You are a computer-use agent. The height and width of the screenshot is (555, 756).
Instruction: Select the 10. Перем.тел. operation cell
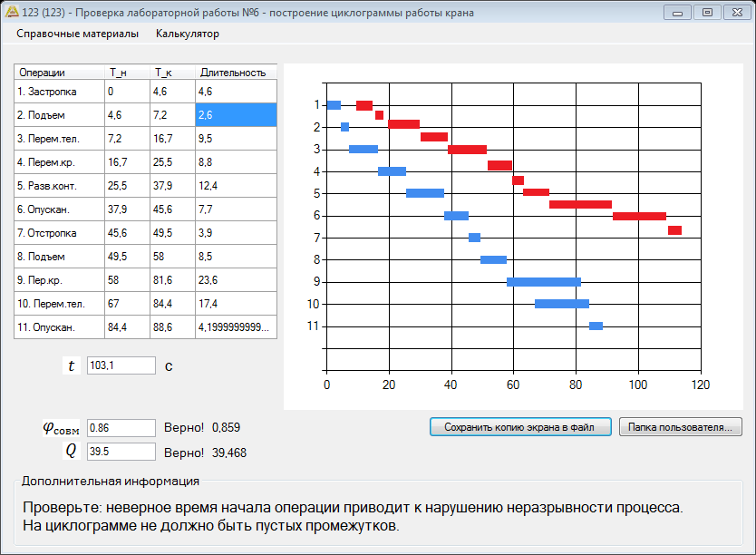click(59, 304)
